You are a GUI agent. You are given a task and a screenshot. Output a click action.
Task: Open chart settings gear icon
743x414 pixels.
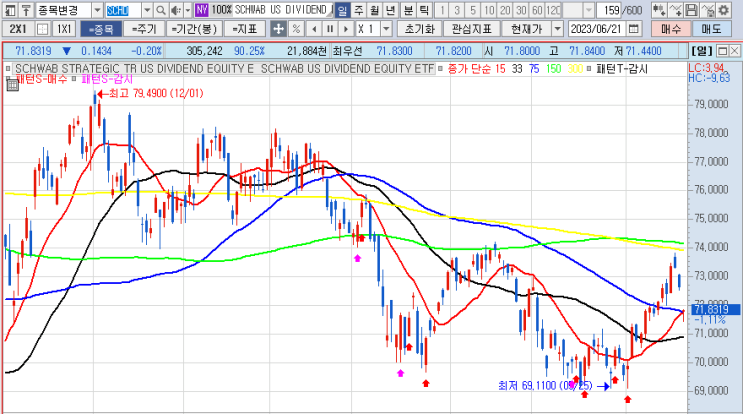point(723,10)
